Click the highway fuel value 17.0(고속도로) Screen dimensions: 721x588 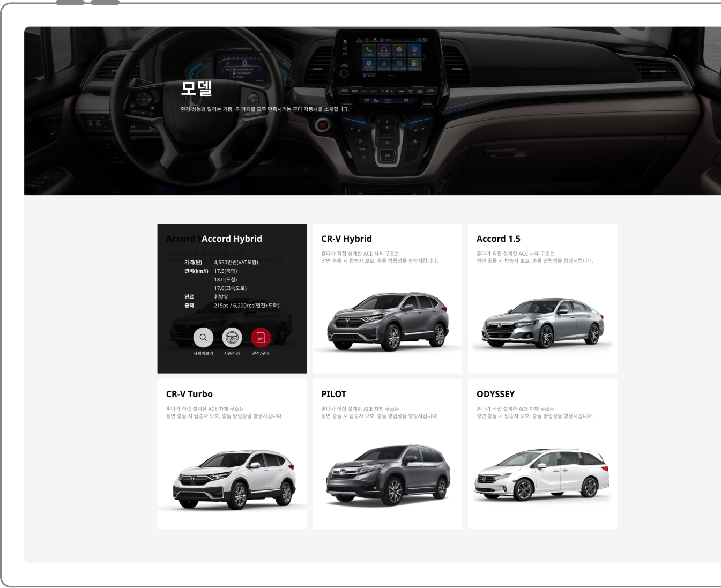(231, 288)
